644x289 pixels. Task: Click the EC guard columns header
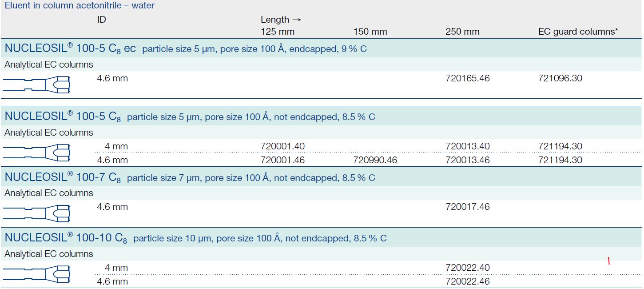[578, 32]
